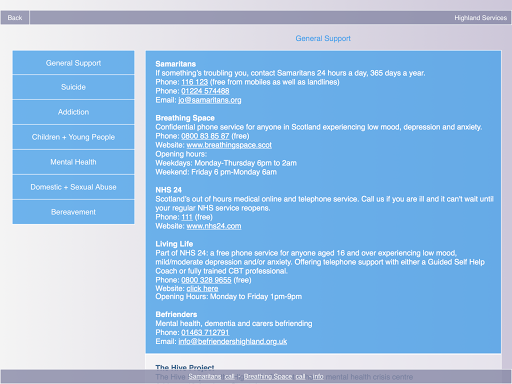
Task: Open Living Life 'click here' website link
Action: click(202, 289)
